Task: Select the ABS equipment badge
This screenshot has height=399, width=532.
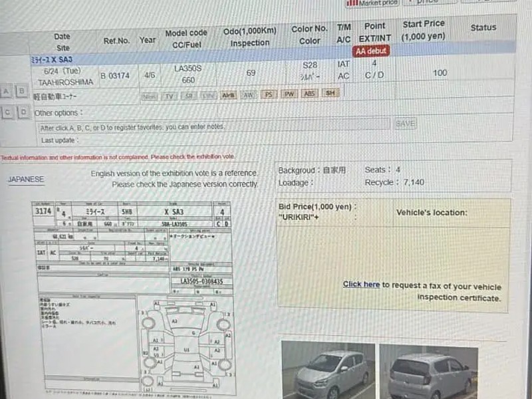Action: click(309, 94)
